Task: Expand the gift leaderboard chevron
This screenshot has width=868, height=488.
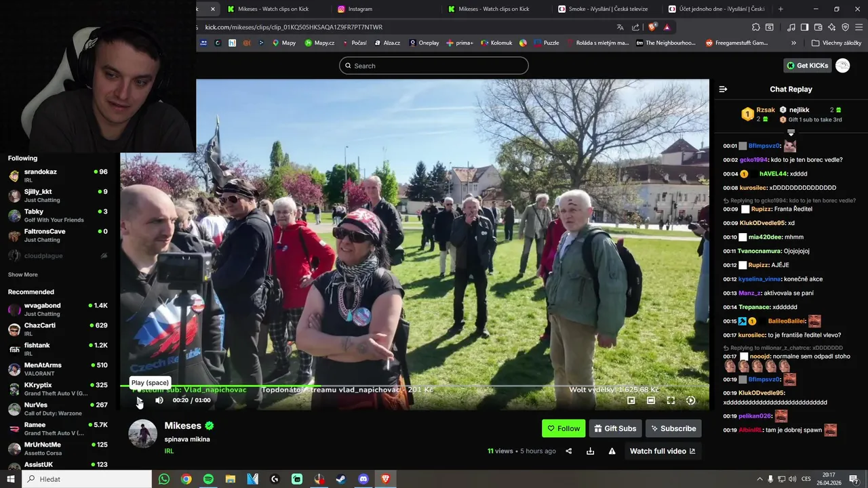Action: 791,132
